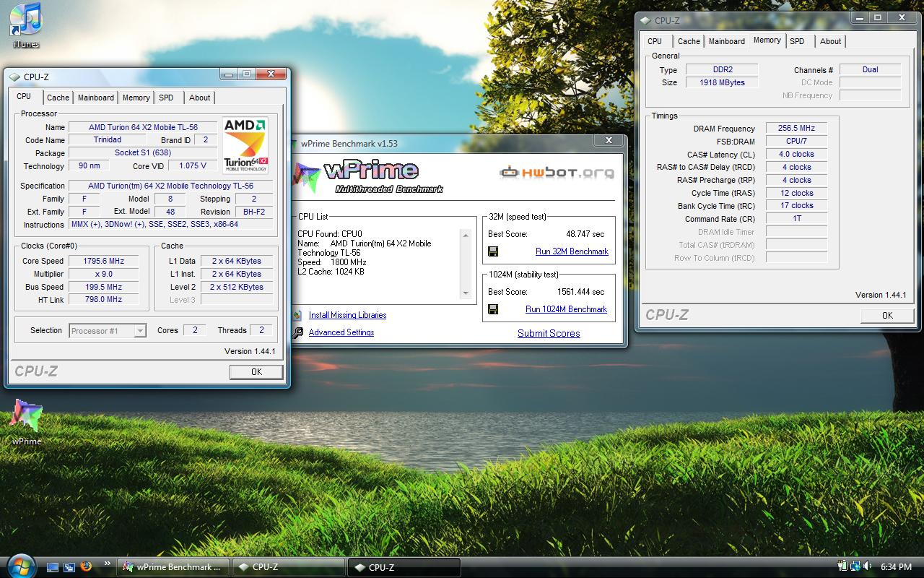Click the Windows Start orb

pos(19,565)
